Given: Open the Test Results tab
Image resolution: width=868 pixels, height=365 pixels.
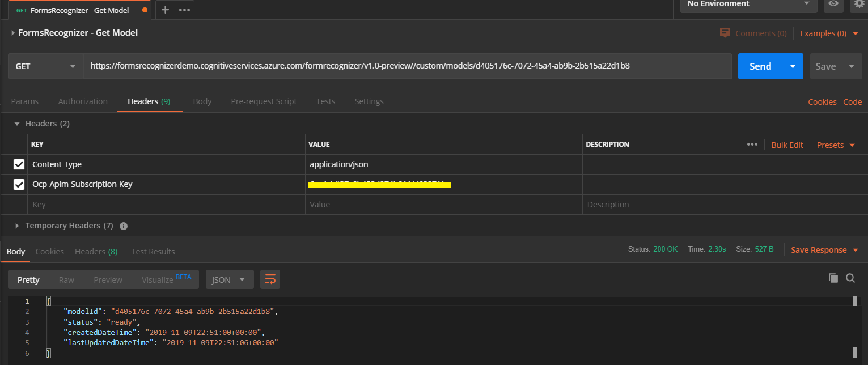Looking at the screenshot, I should point(153,252).
